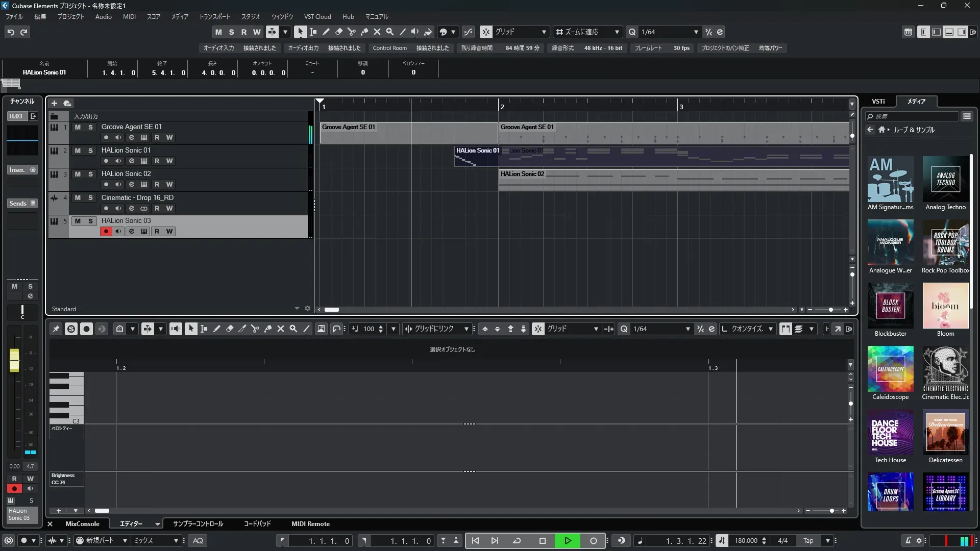The image size is (980, 551).
Task: Open the VSTi tab in right zone
Action: [878, 101]
